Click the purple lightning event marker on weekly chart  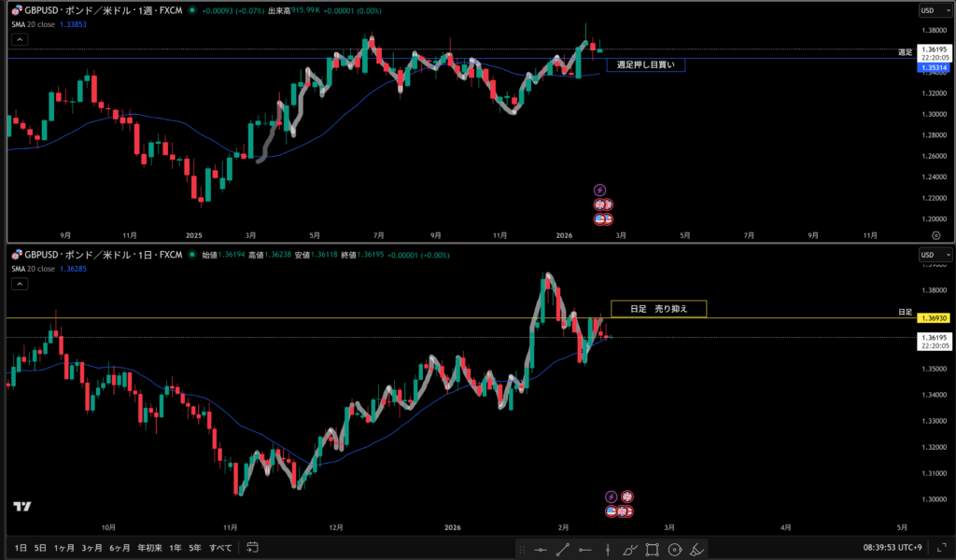click(600, 189)
